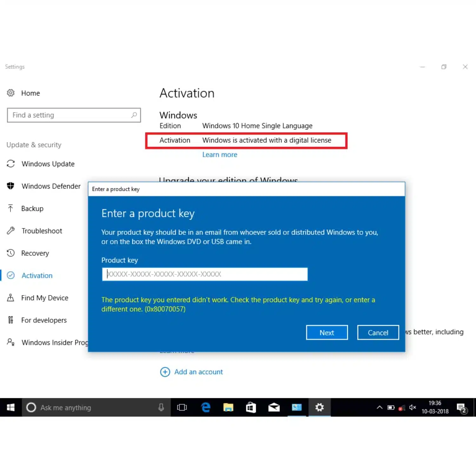Image resolution: width=476 pixels, height=476 pixels.
Task: Minimize the Settings window
Action: click(x=422, y=67)
